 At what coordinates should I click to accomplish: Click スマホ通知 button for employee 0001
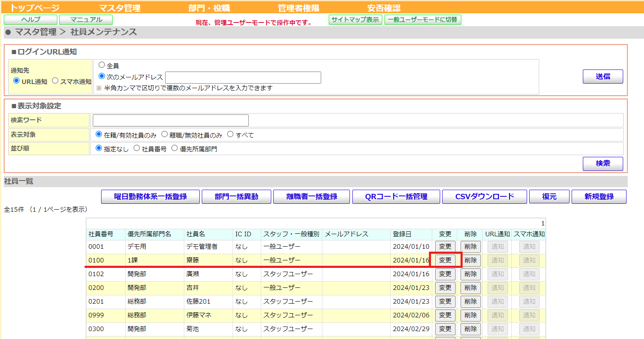tap(529, 247)
